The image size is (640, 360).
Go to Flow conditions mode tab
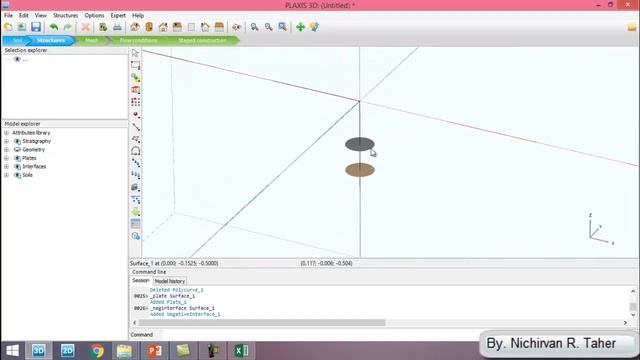click(x=138, y=40)
